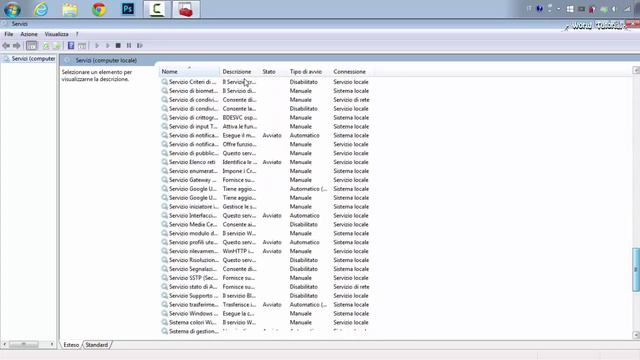Toggle the Show/Hide Action Pane toolbar icon
Screen dimensions: 640x360
click(82, 46)
